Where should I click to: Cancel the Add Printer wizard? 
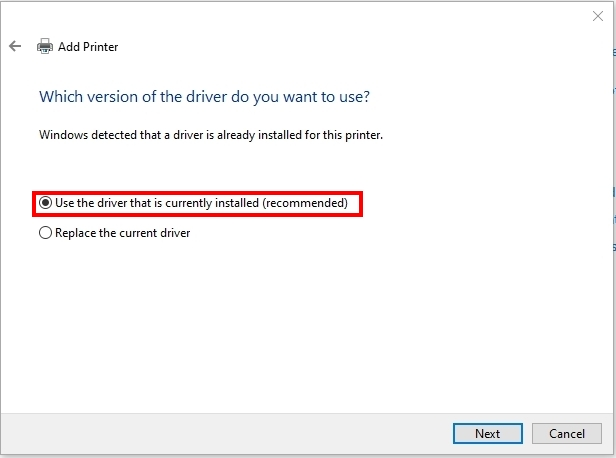pos(566,434)
